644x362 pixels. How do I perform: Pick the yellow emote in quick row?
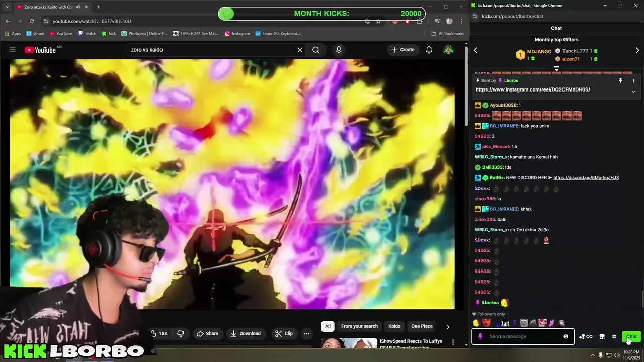[x=476, y=323]
